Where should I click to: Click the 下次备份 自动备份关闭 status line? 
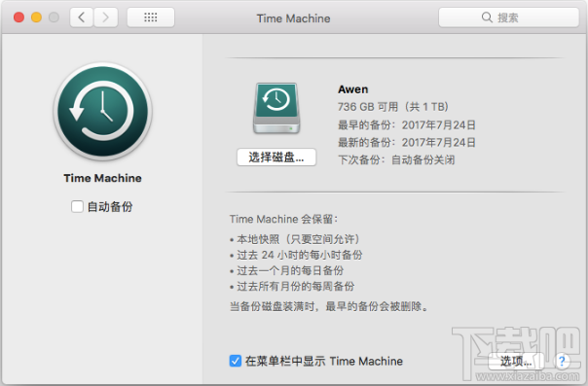396,159
